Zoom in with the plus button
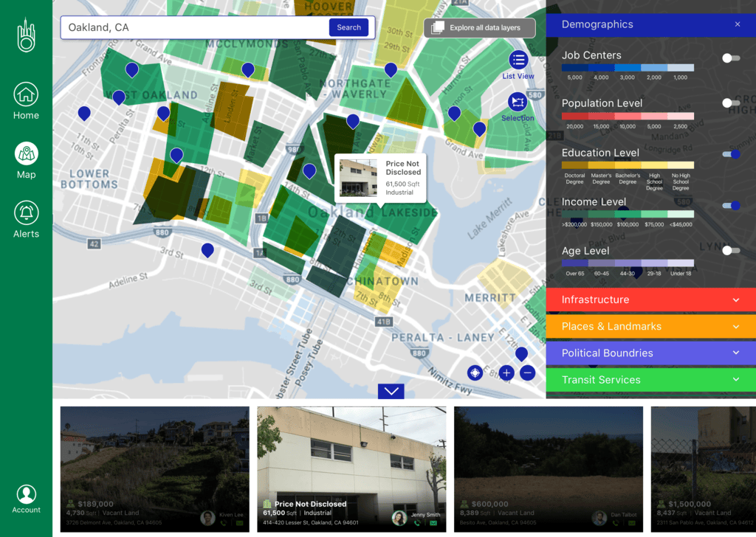This screenshot has height=537, width=756. tap(506, 373)
